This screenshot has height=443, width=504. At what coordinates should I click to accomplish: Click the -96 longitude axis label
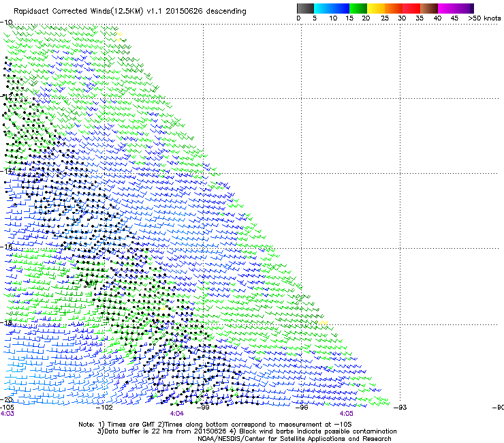[x=302, y=408]
